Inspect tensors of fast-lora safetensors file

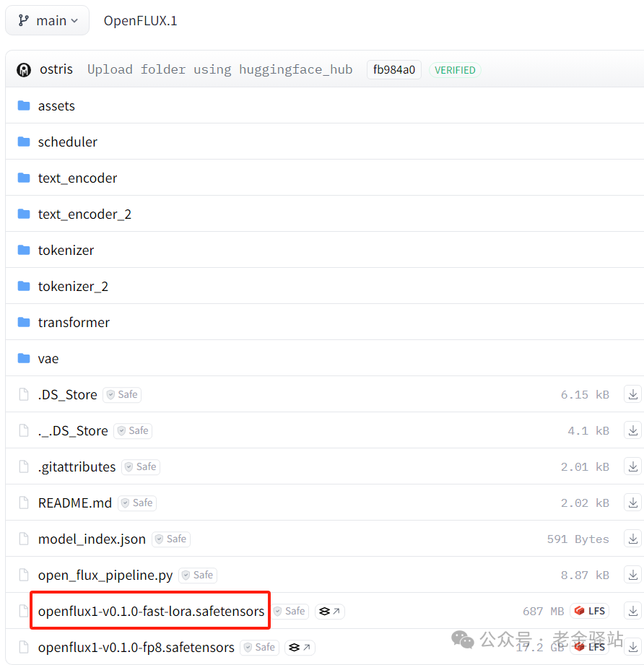coord(329,611)
